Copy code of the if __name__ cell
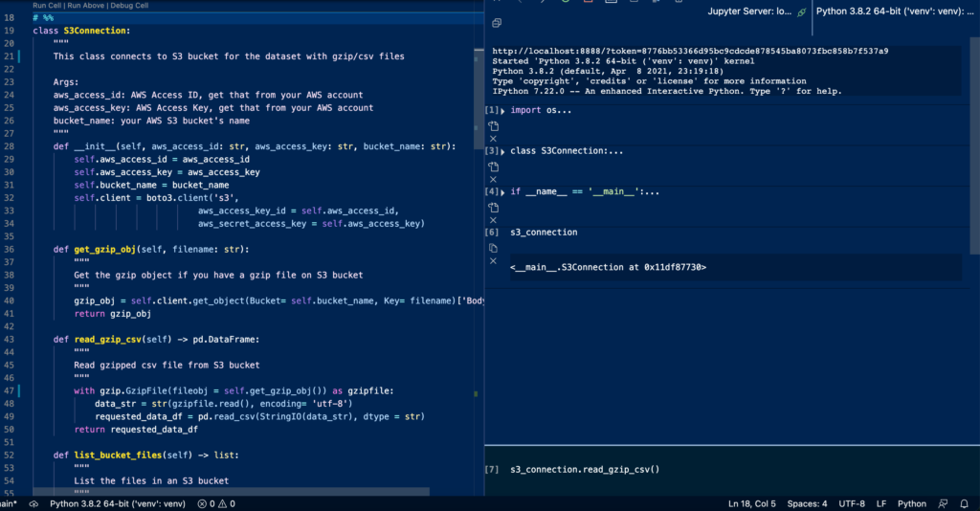Screen dimensions: 980x511 tap(494, 207)
